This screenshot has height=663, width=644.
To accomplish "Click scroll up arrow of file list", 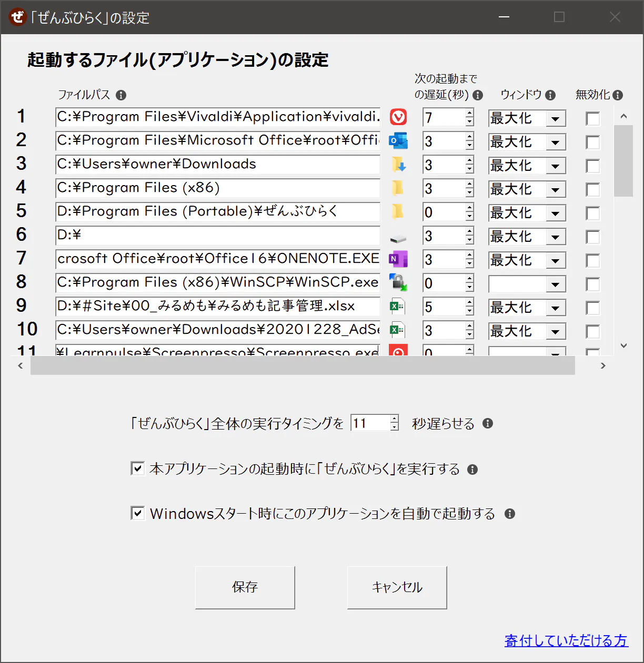I will click(623, 116).
